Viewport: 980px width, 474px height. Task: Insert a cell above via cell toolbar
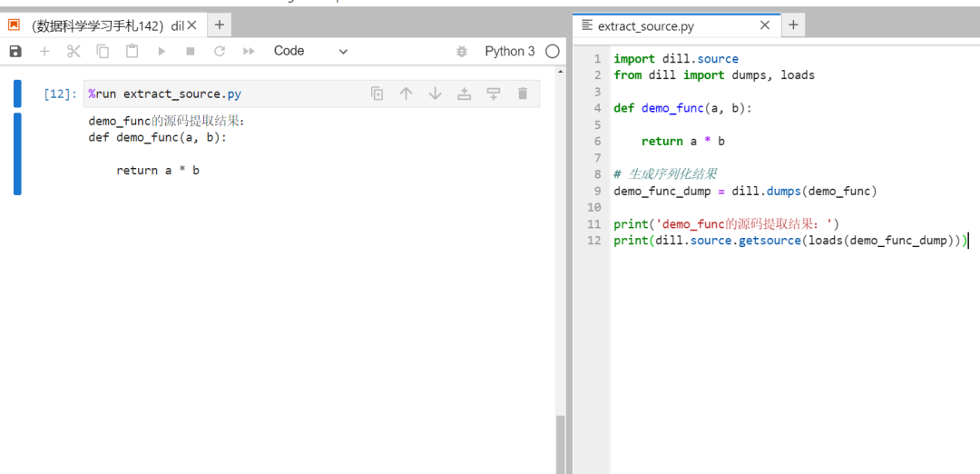(465, 94)
